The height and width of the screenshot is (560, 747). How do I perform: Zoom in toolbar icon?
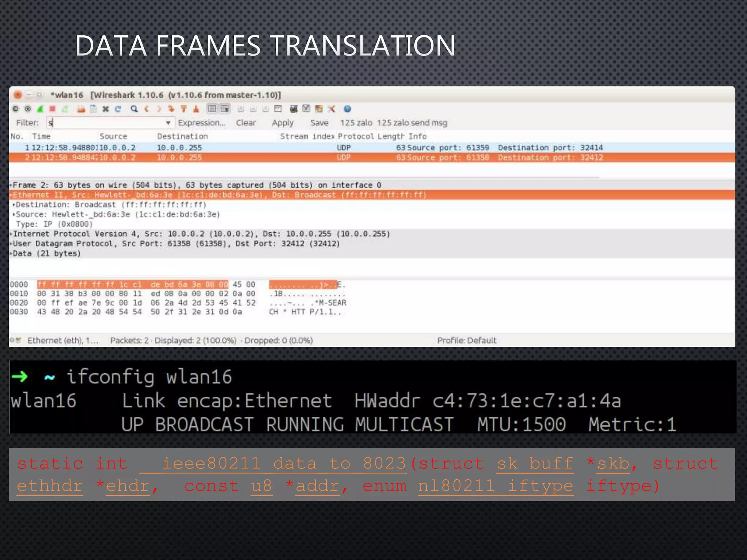(241, 109)
